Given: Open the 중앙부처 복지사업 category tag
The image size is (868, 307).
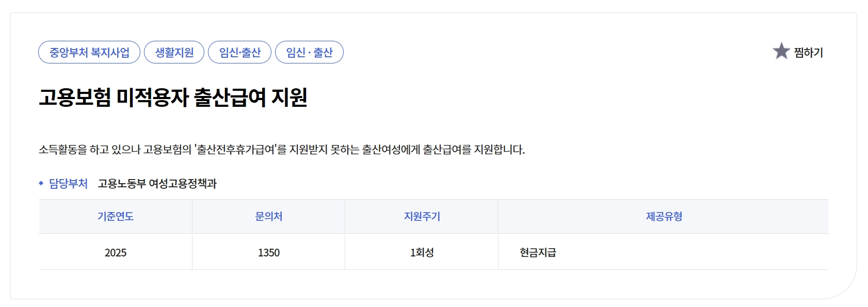Looking at the screenshot, I should [90, 52].
